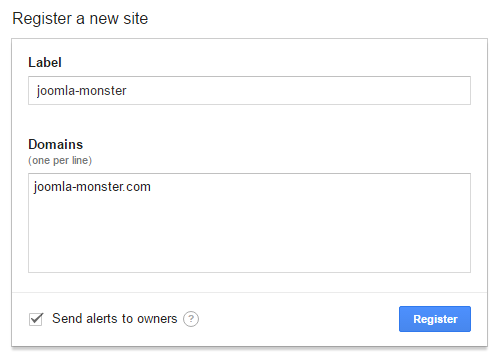Screen dimensions: 500x360
Task: Submit the form with Register
Action: click(x=435, y=319)
